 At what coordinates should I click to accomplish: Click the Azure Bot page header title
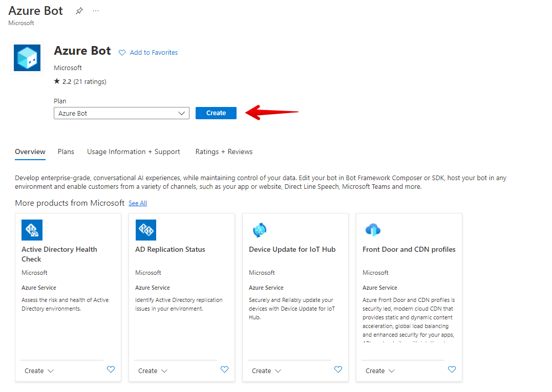click(35, 11)
